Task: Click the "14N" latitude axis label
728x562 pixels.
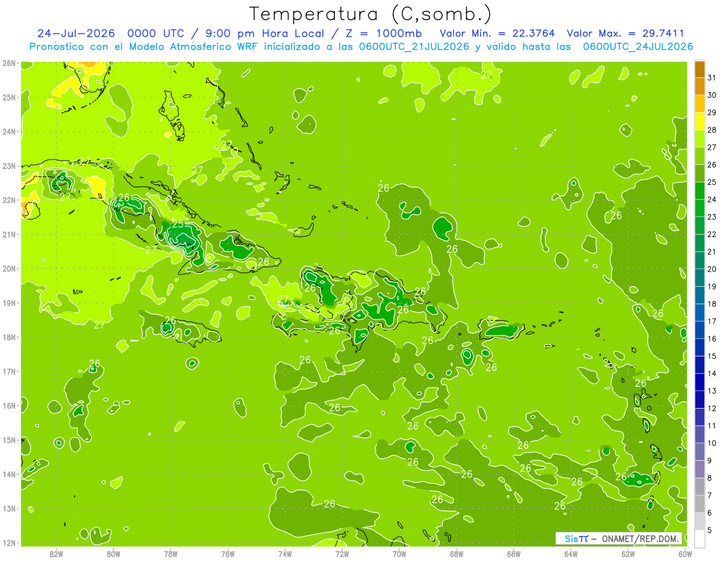Action: tap(8, 474)
